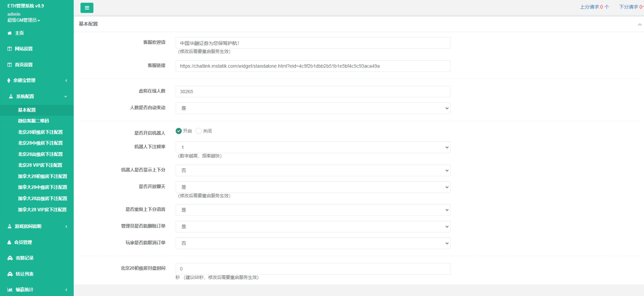
Task: Select the 开启 robot radio button
Action: (179, 131)
